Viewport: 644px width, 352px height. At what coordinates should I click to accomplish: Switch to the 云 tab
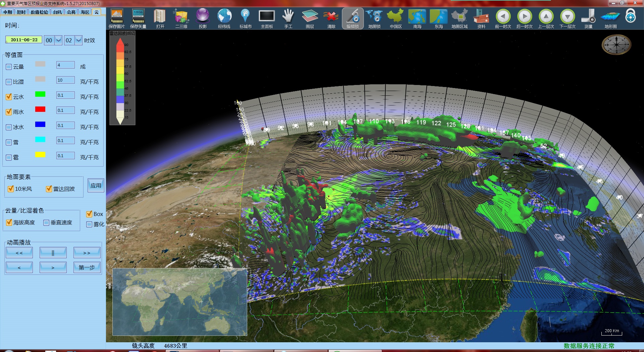point(97,12)
